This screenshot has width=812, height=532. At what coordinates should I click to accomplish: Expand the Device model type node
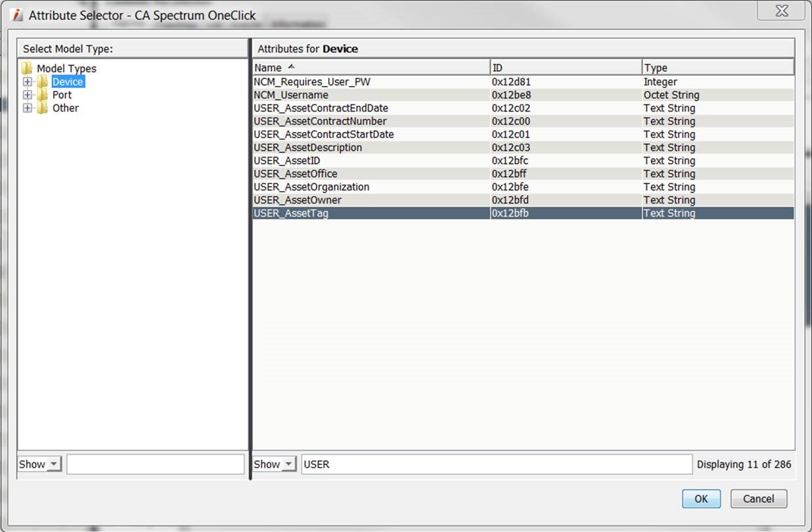[x=27, y=82]
